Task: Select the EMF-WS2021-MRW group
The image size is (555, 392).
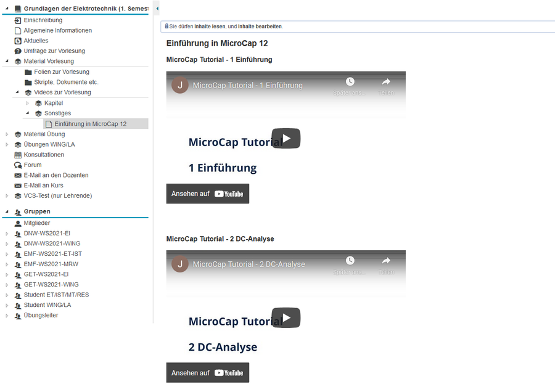Action: (51, 264)
